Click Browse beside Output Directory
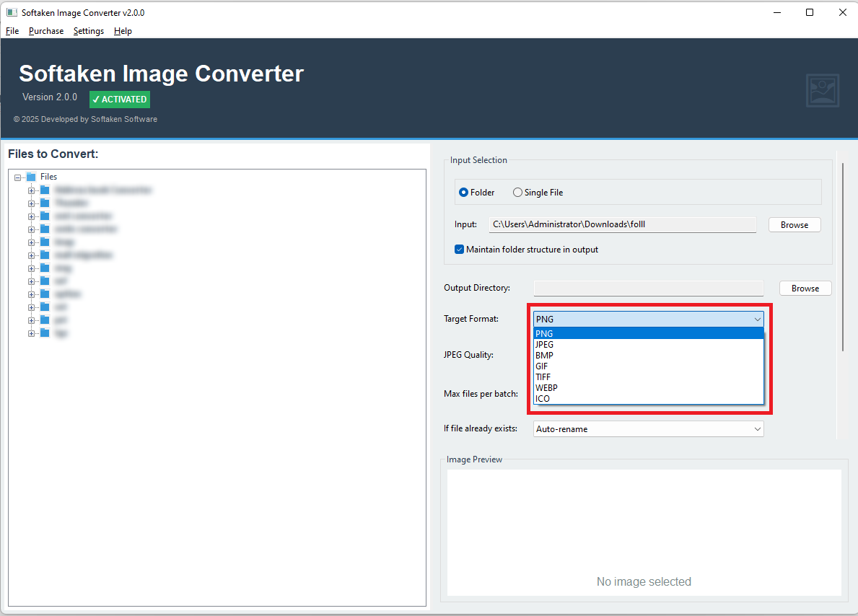Image resolution: width=858 pixels, height=616 pixels. [805, 289]
